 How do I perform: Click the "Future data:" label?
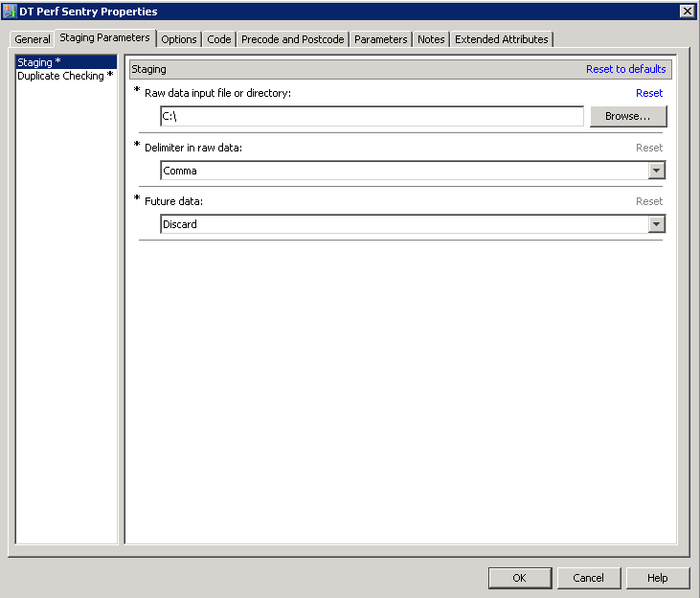click(x=173, y=201)
